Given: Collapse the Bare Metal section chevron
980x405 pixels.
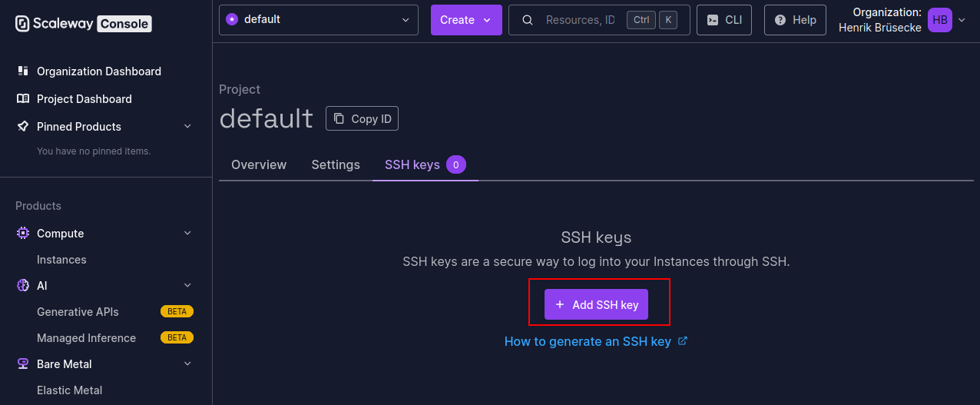Looking at the screenshot, I should [x=187, y=364].
